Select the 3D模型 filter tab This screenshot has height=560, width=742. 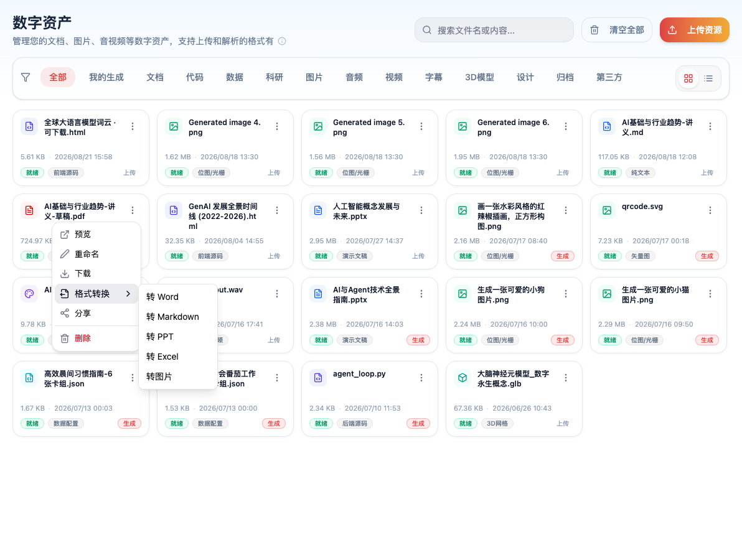[479, 77]
